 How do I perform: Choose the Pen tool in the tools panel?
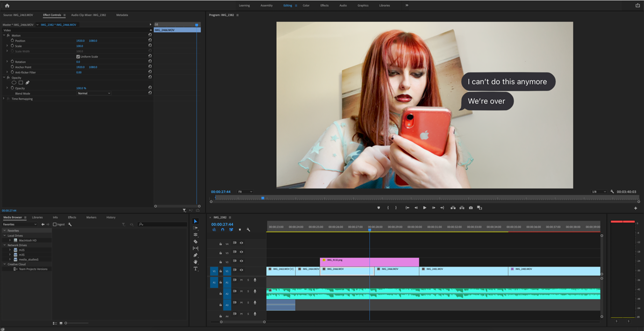click(x=195, y=255)
